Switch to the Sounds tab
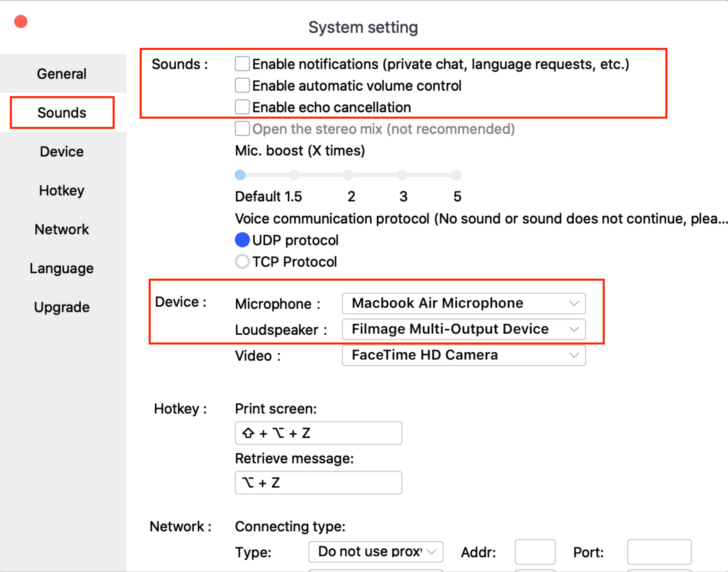 (62, 113)
